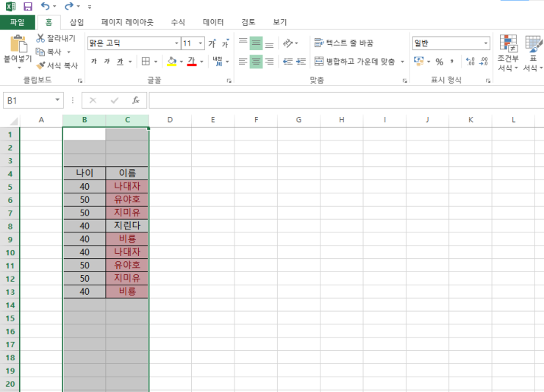Click the Paste (붙여넣기) clipboard icon
Viewport: 544px width, 392px height.
(18, 43)
